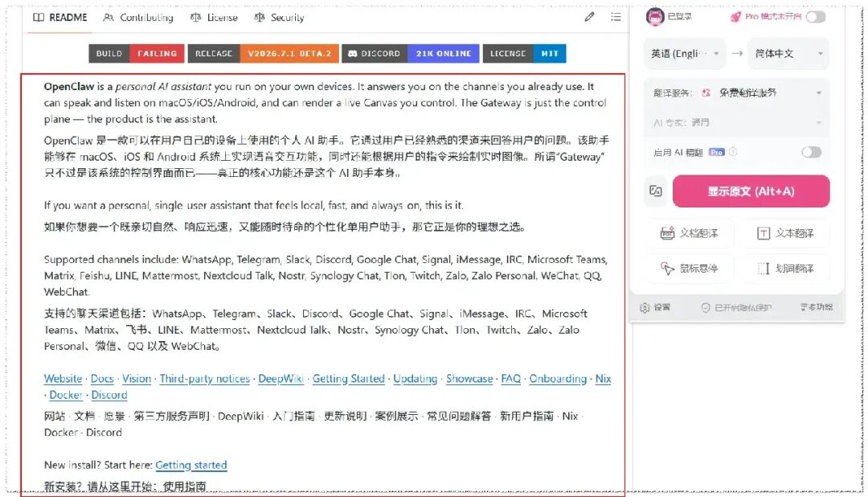The image size is (868, 497).
Task: Open the Vision link
Action: point(136,379)
